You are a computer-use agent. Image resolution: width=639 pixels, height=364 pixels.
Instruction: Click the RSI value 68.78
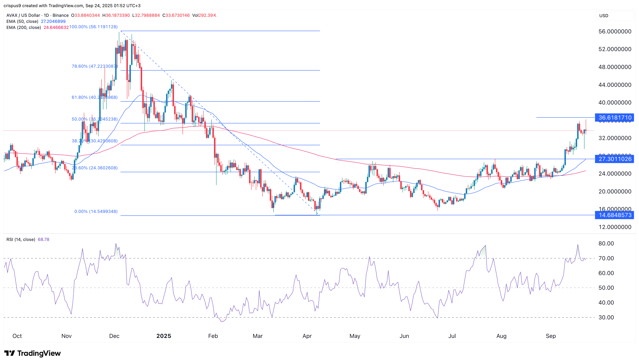pos(43,239)
